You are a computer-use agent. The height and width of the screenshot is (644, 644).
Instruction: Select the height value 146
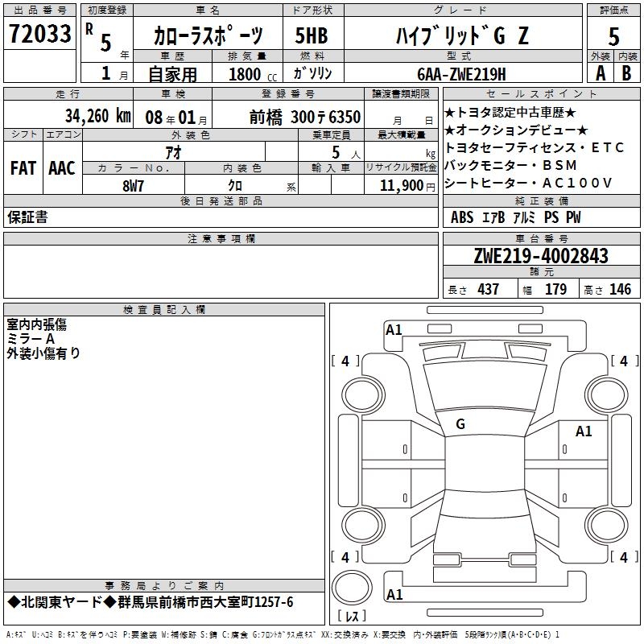click(620, 290)
